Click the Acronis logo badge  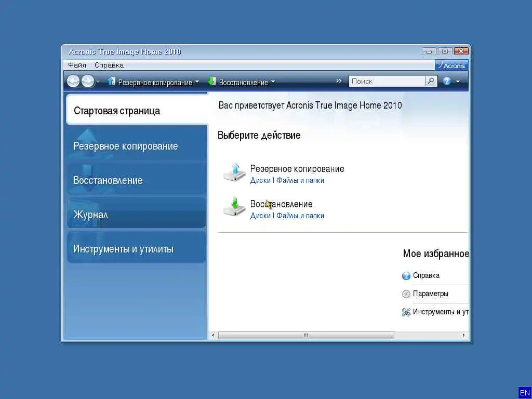coord(451,65)
